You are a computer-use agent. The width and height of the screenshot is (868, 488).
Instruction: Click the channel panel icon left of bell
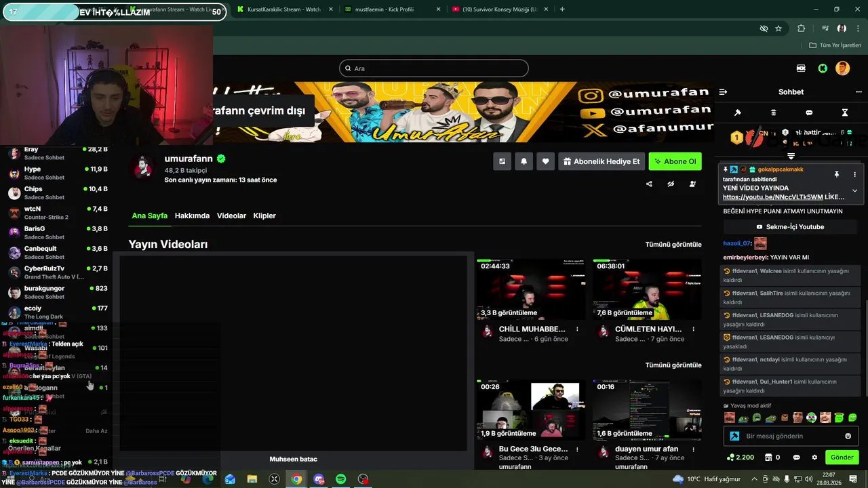tap(502, 161)
